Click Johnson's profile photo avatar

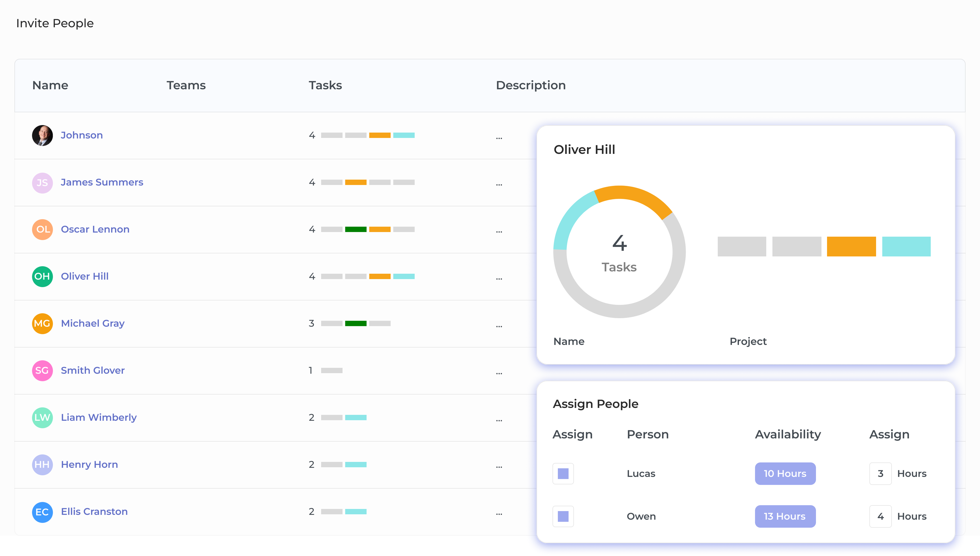[x=42, y=135]
